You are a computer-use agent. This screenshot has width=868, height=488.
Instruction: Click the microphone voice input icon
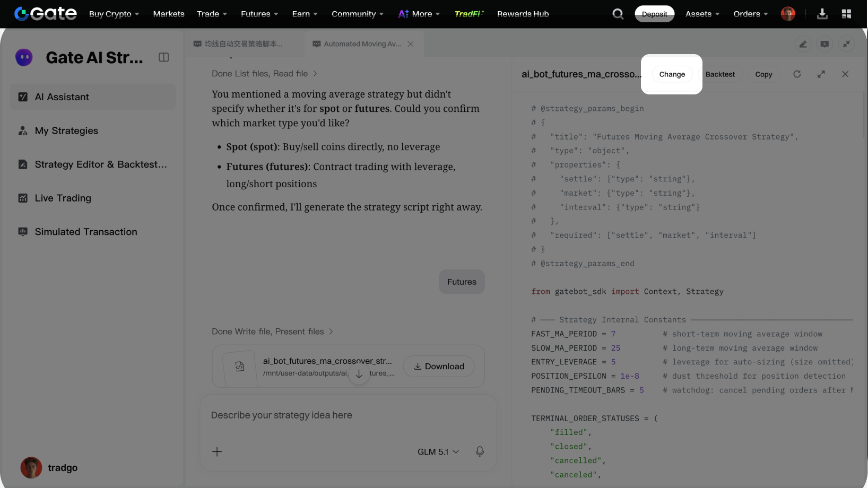[x=480, y=451]
